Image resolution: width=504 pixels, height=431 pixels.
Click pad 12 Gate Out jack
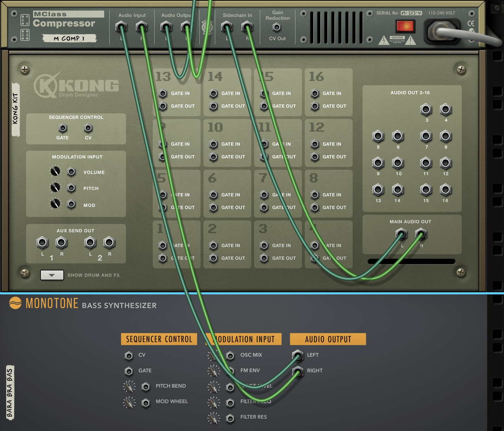[x=315, y=157]
